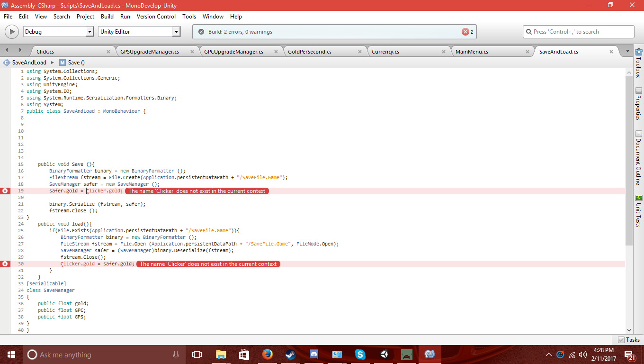Viewport: 644px width, 364px height.
Task: Click the line 19 'Clicker' error message bubble
Action: [x=197, y=191]
